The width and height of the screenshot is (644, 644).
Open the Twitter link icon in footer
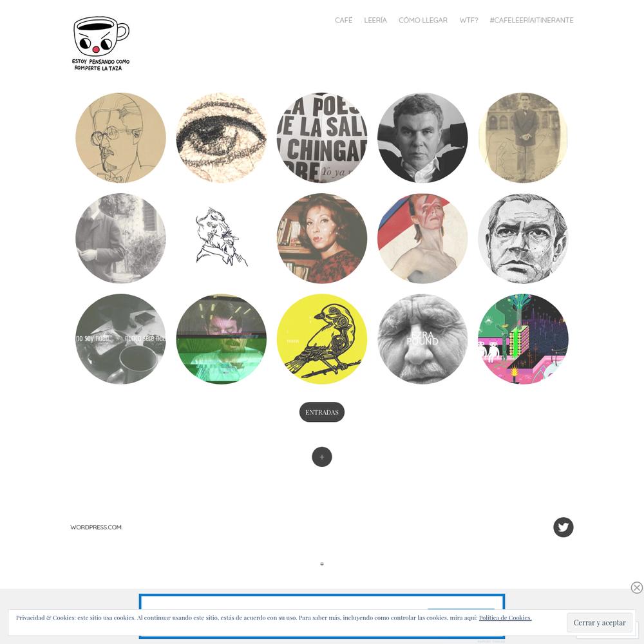563,527
